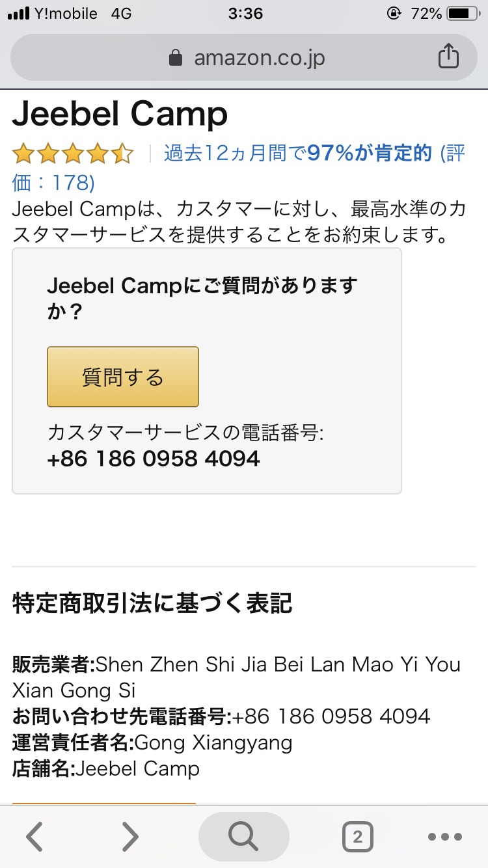Viewport: 488px width, 868px height.
Task: Go forward with the right arrow
Action: click(131, 837)
